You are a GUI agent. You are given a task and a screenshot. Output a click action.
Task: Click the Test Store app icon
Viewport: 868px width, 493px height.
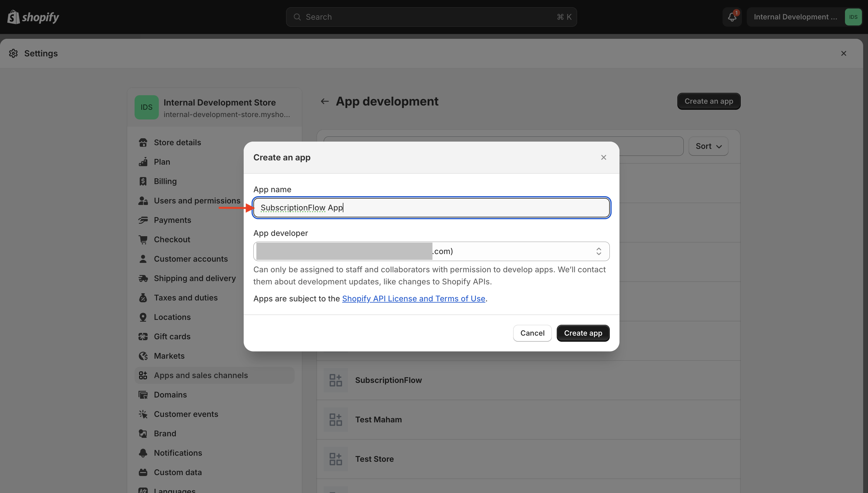(x=336, y=459)
